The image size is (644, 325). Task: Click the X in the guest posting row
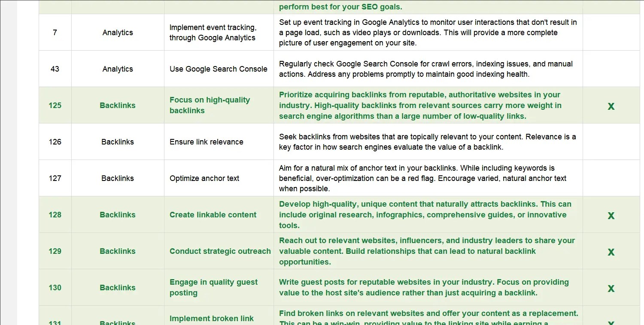(611, 289)
